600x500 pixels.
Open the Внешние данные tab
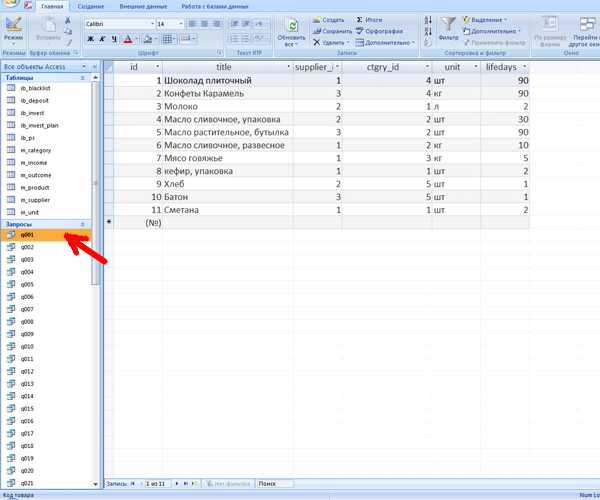click(142, 6)
